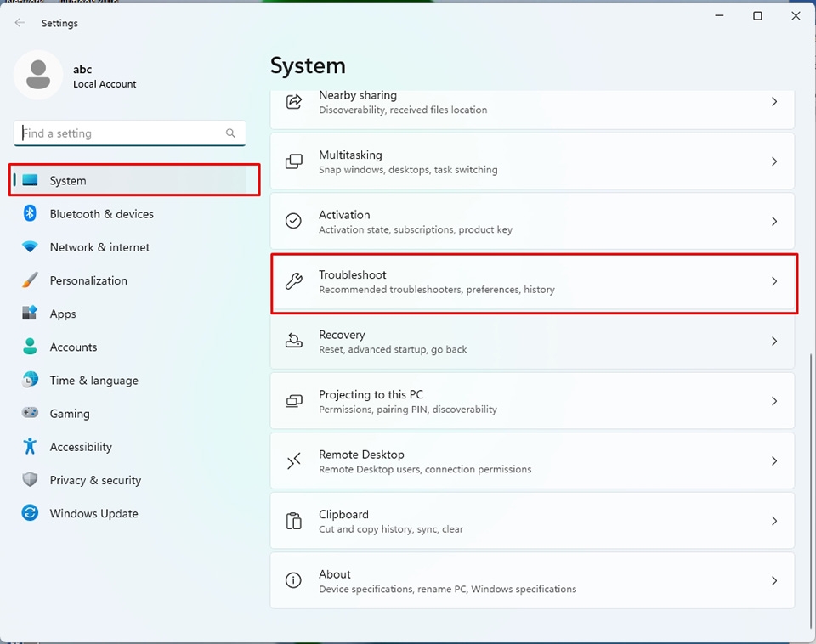This screenshot has height=644, width=816.
Task: Click the Troubleshoot wrench icon
Action: [x=294, y=280]
